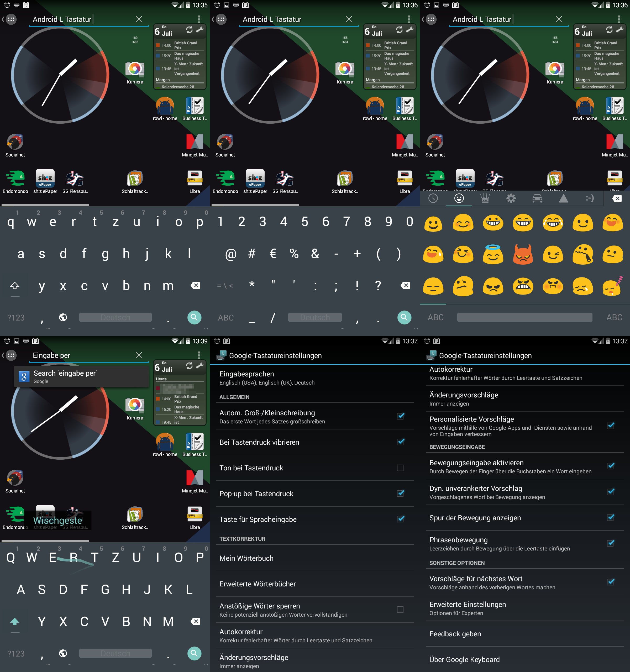Clear the 'Eingabe per' search with X
The image size is (630, 672).
[x=139, y=355]
